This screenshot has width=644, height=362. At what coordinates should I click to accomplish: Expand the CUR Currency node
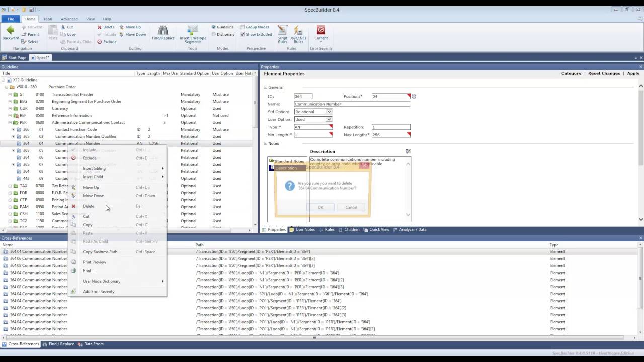10,108
